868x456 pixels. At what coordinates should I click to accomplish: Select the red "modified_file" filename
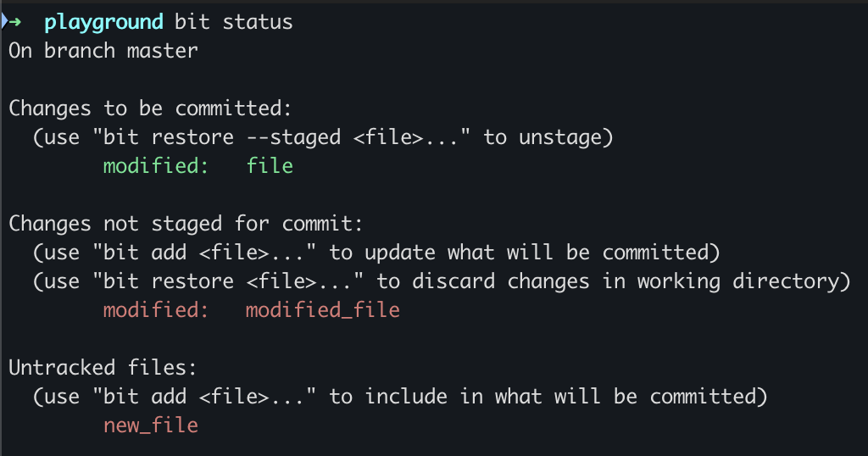[322, 310]
